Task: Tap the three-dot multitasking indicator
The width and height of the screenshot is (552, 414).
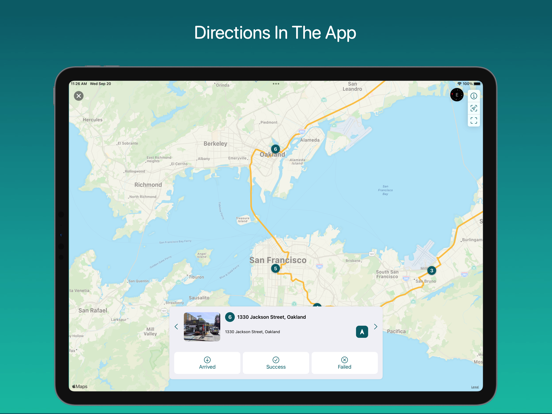Action: coord(276,84)
